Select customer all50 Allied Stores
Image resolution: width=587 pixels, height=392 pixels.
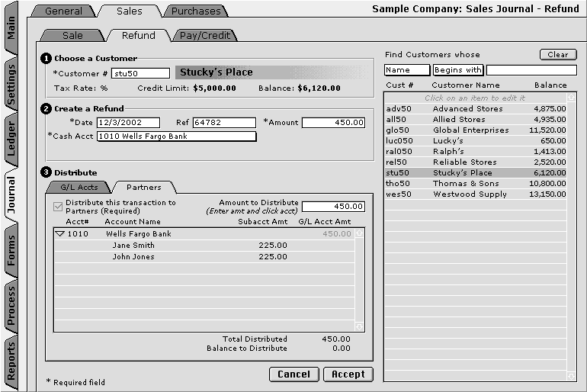pos(476,120)
